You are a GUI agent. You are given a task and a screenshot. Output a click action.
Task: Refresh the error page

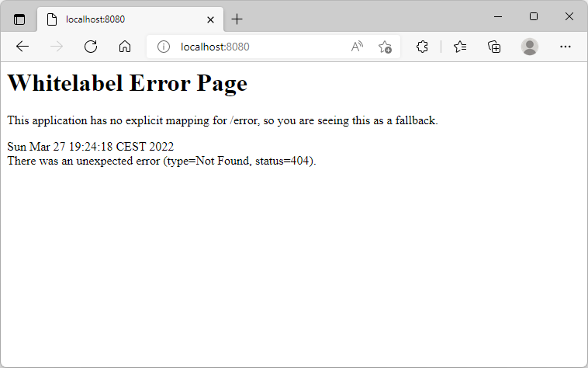(x=91, y=47)
